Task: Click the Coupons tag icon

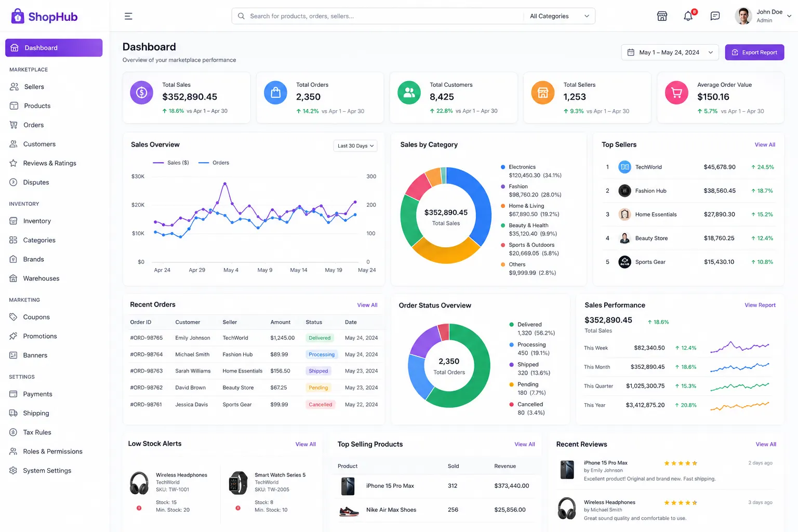Action: coord(14,317)
